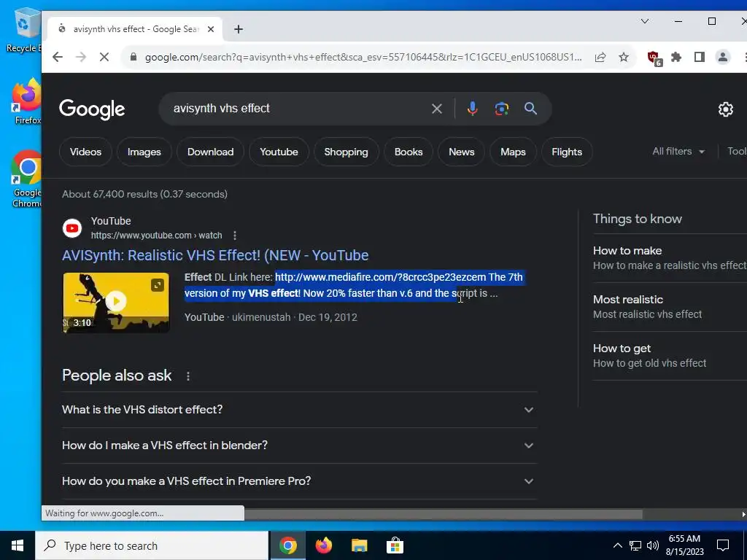Viewport: 747px width, 560px height.
Task: Launch Firefox from the taskbar
Action: [x=323, y=545]
